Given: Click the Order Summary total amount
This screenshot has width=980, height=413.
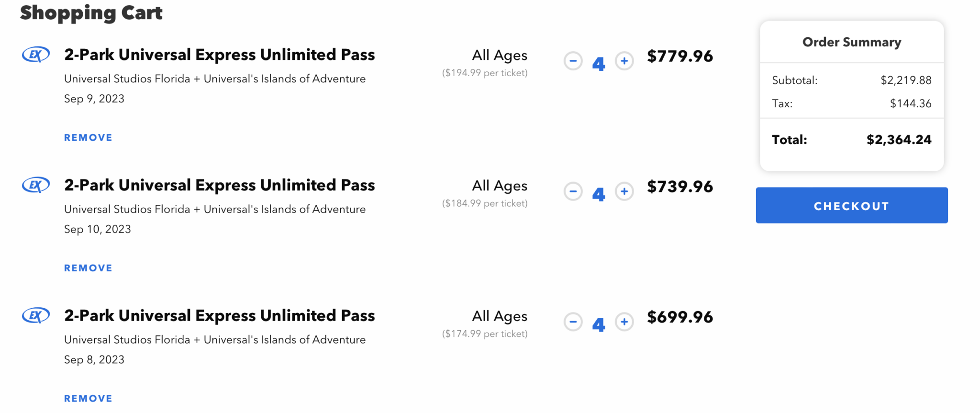Looking at the screenshot, I should click(x=898, y=139).
